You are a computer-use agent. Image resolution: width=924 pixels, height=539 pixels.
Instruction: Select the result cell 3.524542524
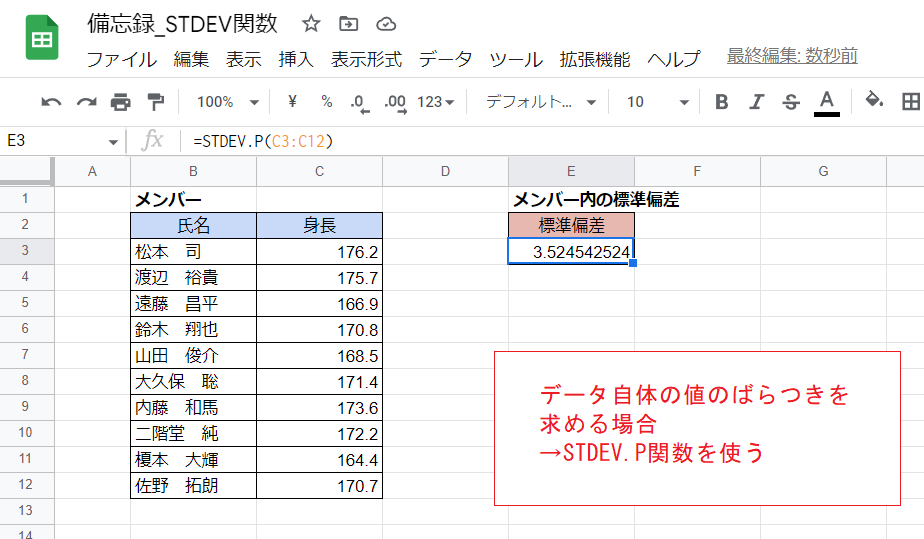pyautogui.click(x=571, y=252)
